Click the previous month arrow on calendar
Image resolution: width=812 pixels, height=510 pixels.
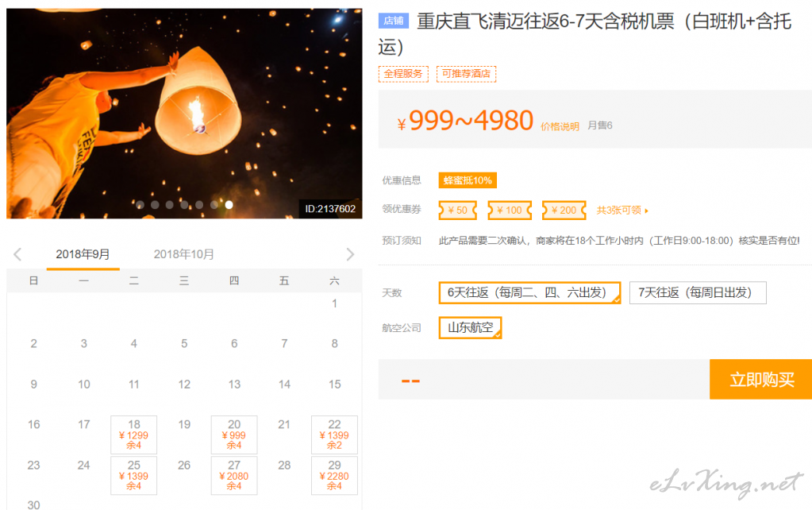coord(17,254)
